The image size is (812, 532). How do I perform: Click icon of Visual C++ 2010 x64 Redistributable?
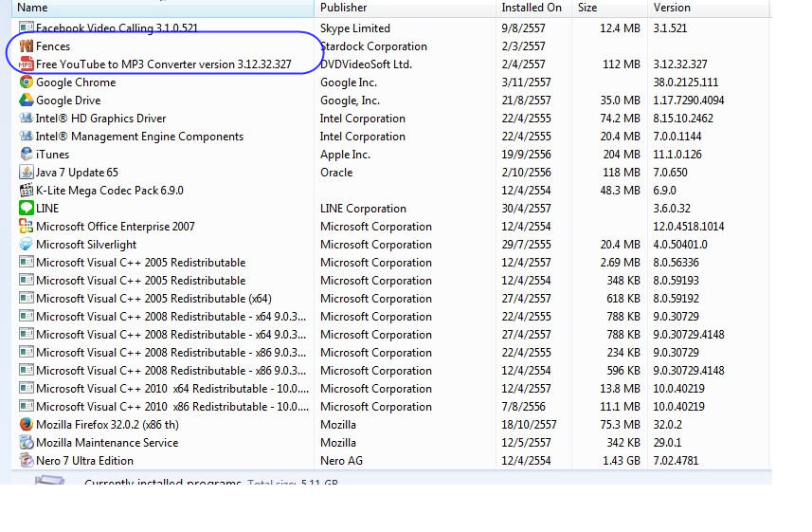(27, 389)
